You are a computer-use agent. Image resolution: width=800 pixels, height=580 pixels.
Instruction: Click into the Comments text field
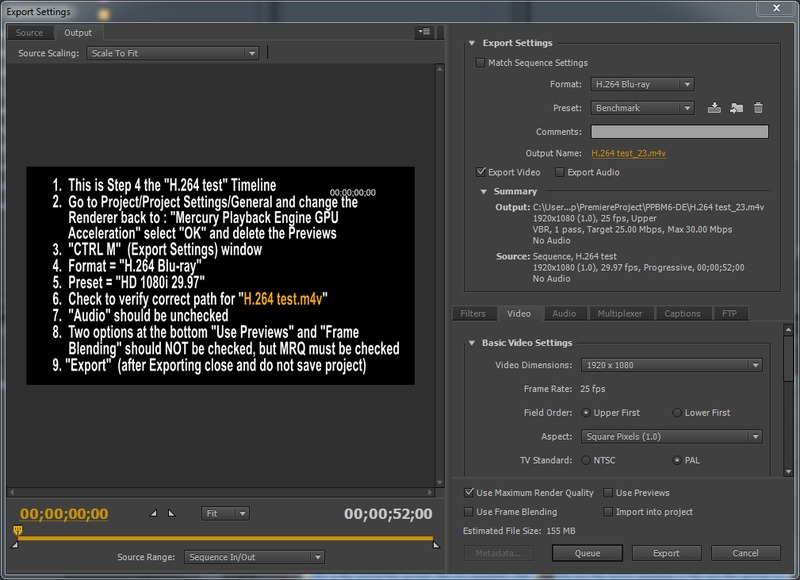pos(679,131)
